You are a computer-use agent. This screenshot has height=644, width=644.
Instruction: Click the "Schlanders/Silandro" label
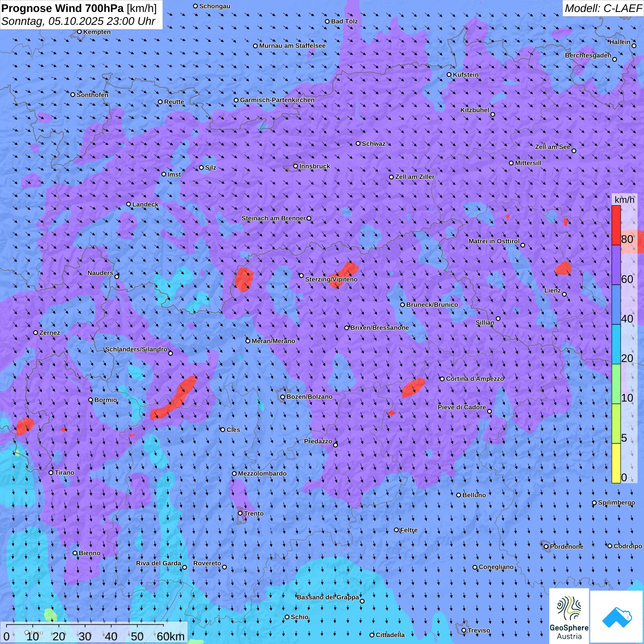pos(136,349)
